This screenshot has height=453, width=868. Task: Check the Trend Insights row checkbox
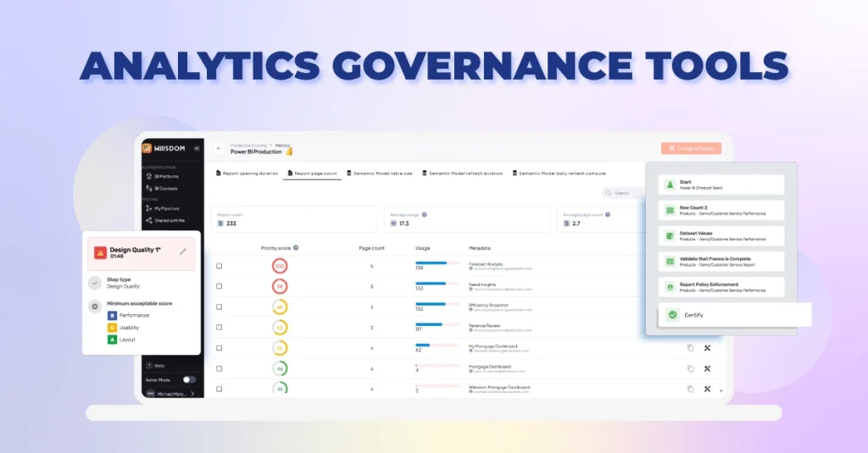point(220,286)
